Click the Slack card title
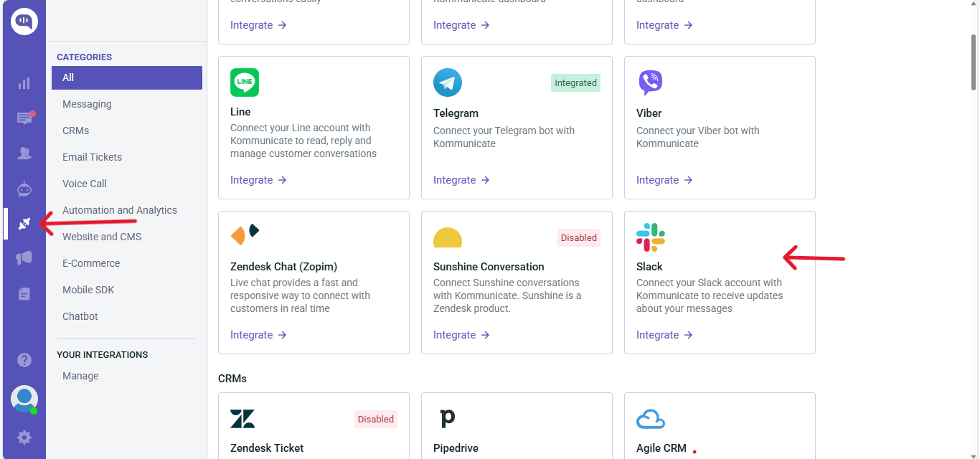The image size is (980, 459). tap(649, 266)
